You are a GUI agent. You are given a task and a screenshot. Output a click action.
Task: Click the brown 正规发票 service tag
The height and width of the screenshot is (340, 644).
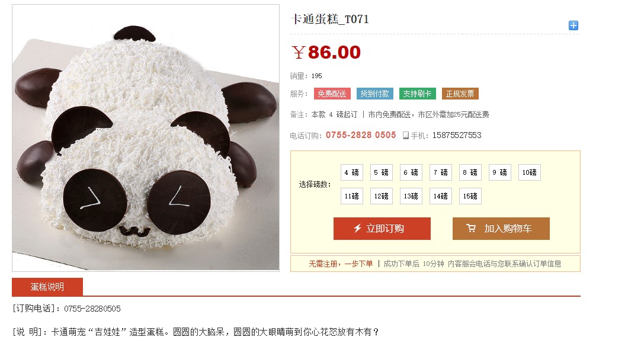(x=460, y=94)
